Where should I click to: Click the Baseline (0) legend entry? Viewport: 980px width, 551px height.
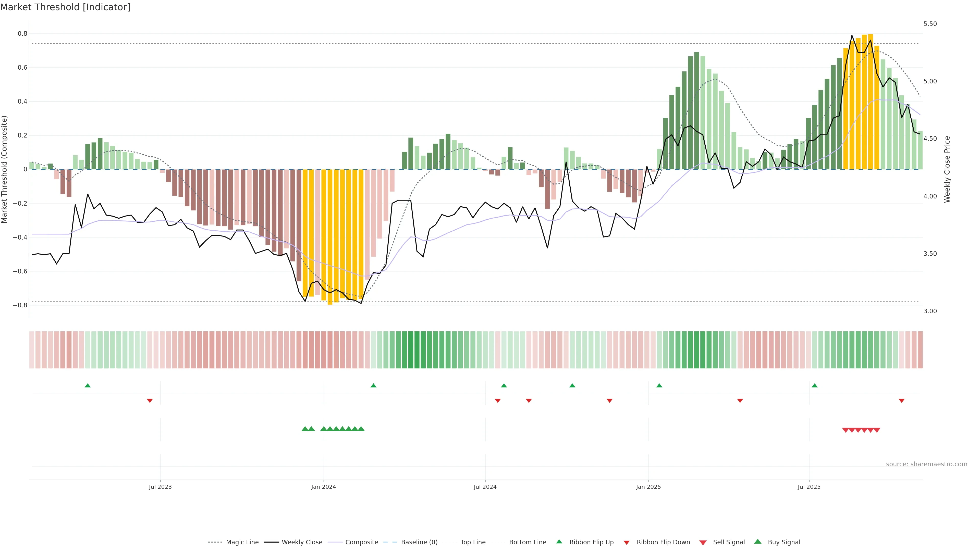click(419, 542)
